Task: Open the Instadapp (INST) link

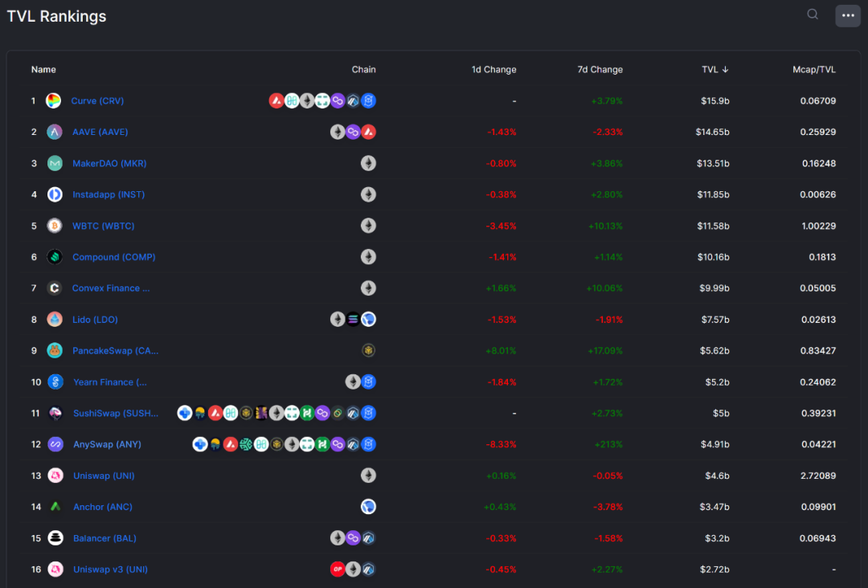Action: (108, 194)
